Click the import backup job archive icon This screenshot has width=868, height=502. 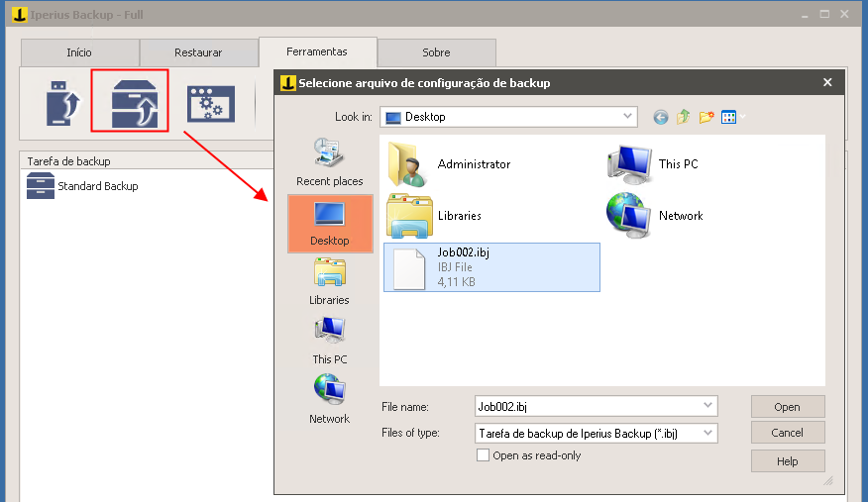tap(135, 103)
